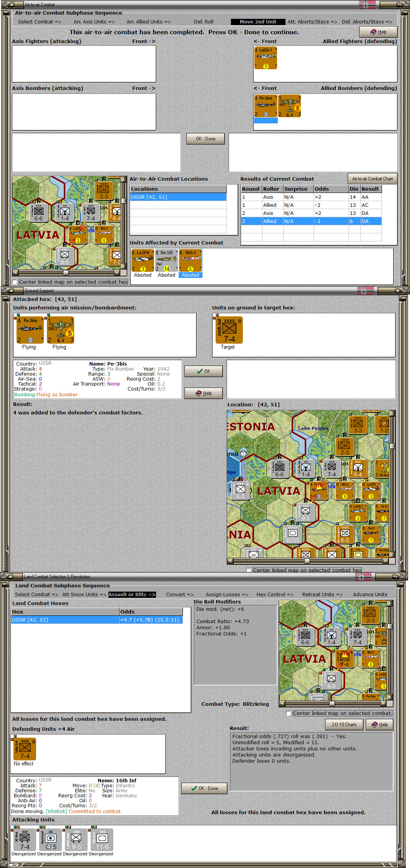Select the Hummel 4-5 attacking unit

click(x=50, y=840)
